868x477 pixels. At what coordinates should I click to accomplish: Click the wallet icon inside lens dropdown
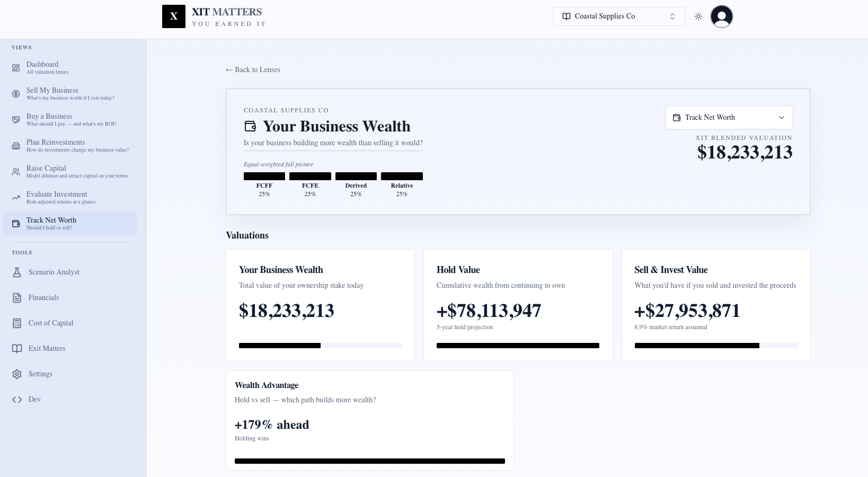point(677,118)
